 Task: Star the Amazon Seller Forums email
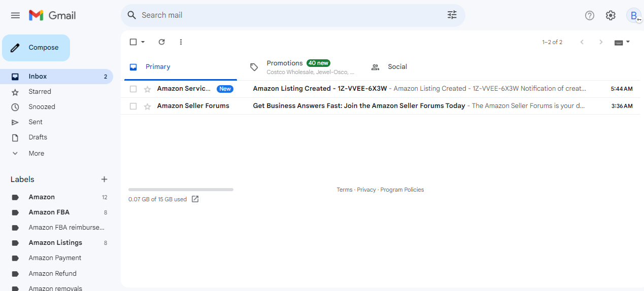click(x=148, y=106)
